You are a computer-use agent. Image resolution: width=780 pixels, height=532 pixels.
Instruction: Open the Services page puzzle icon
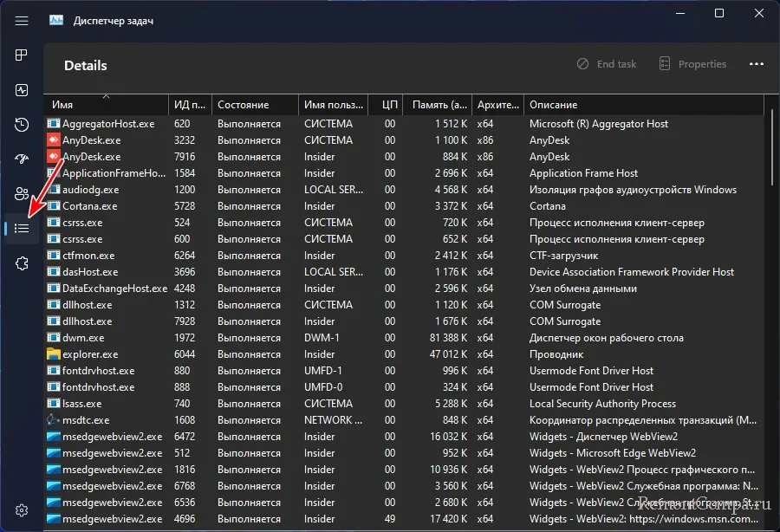pyautogui.click(x=22, y=263)
